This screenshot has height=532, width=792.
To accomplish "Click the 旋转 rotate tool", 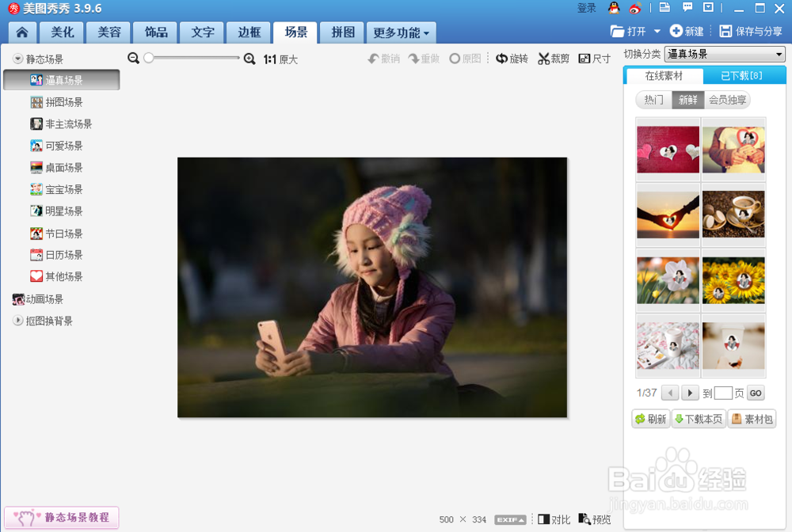I will (x=512, y=59).
